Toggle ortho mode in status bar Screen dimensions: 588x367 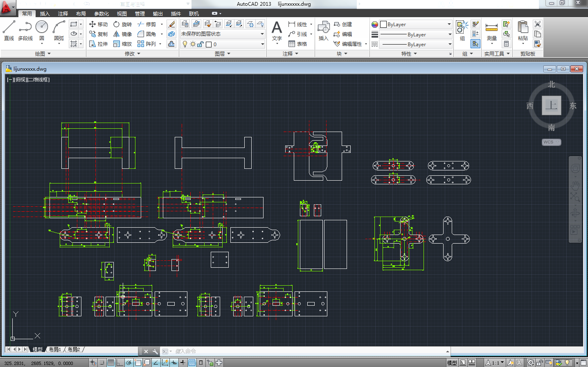click(x=120, y=363)
